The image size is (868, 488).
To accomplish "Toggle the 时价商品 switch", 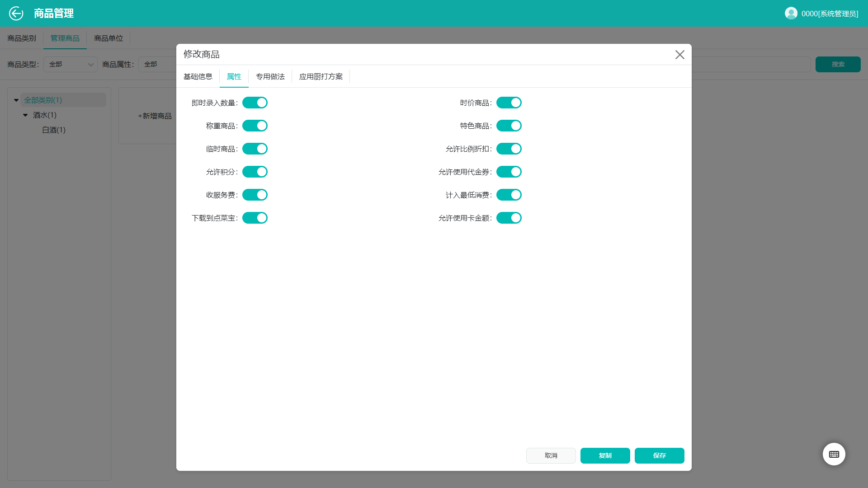I will (x=509, y=103).
